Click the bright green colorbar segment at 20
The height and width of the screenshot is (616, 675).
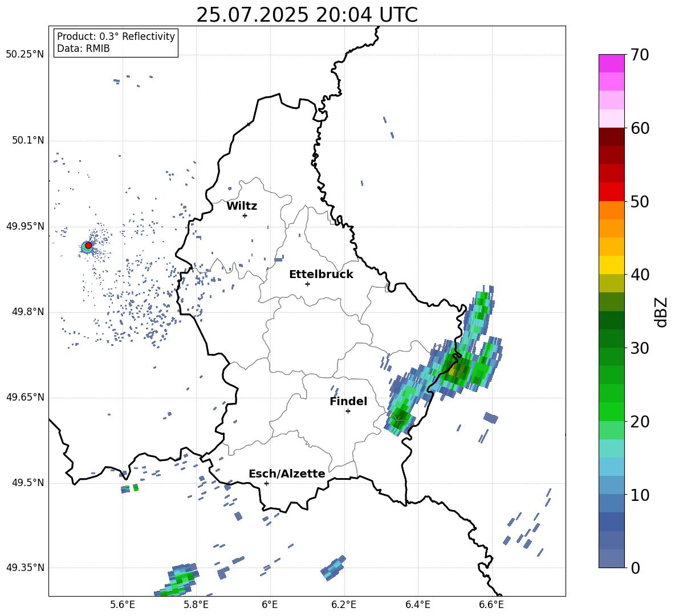[x=612, y=411]
